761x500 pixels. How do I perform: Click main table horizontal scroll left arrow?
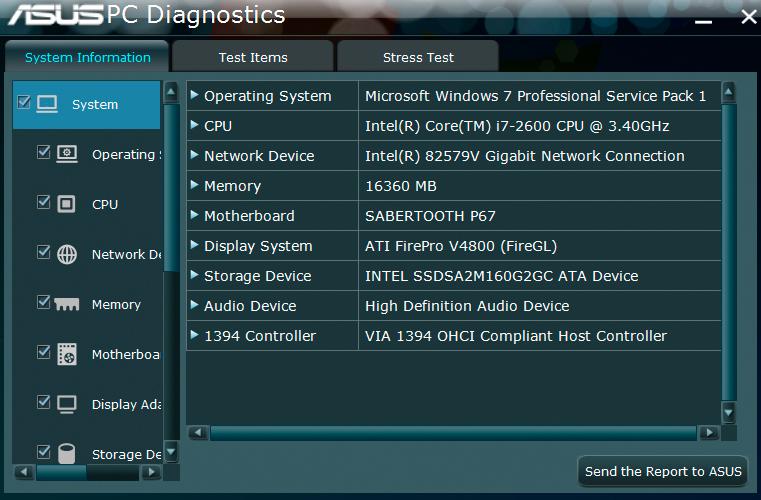(x=198, y=432)
